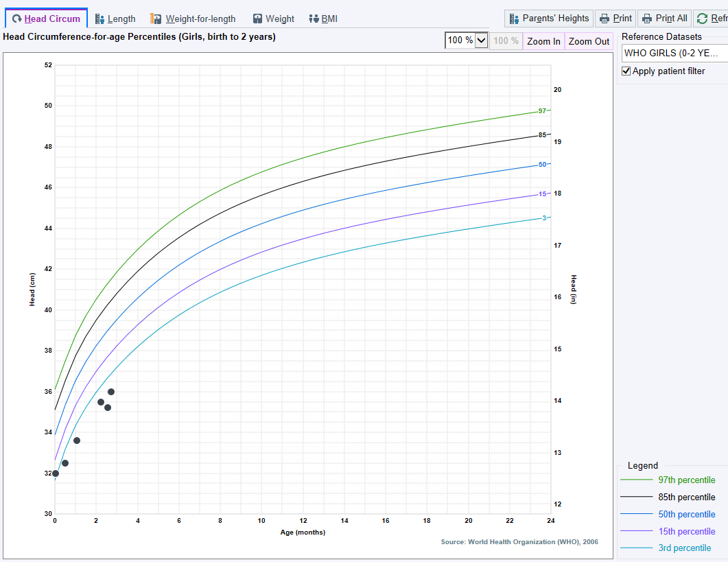Click the highest data point at 36 cm
The image size is (728, 562).
pyautogui.click(x=111, y=392)
